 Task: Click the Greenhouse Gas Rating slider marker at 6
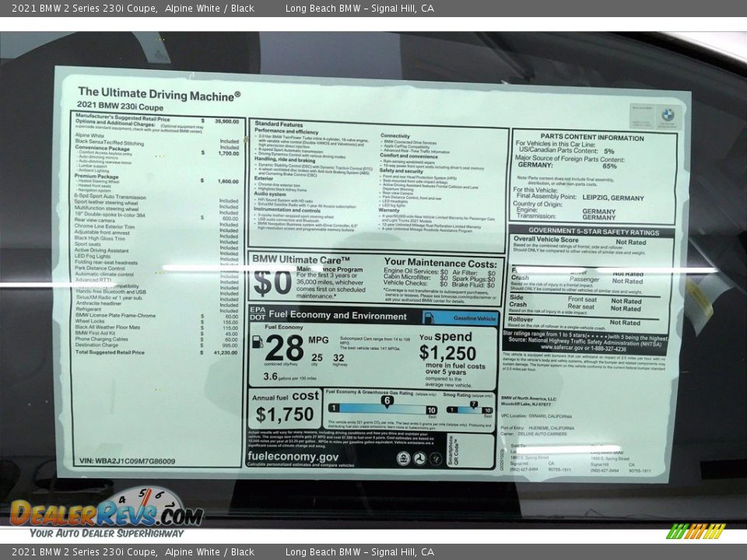(x=387, y=401)
